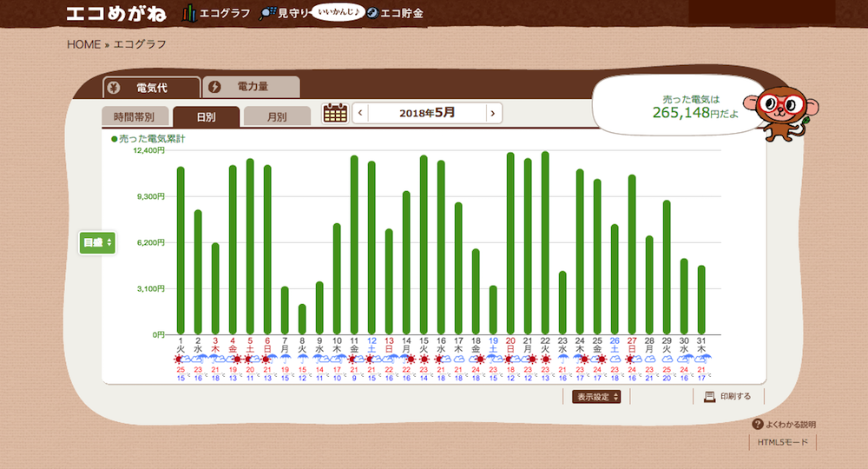Click the 売った電気累計 green legend dot
This screenshot has width=868, height=469.
(114, 139)
